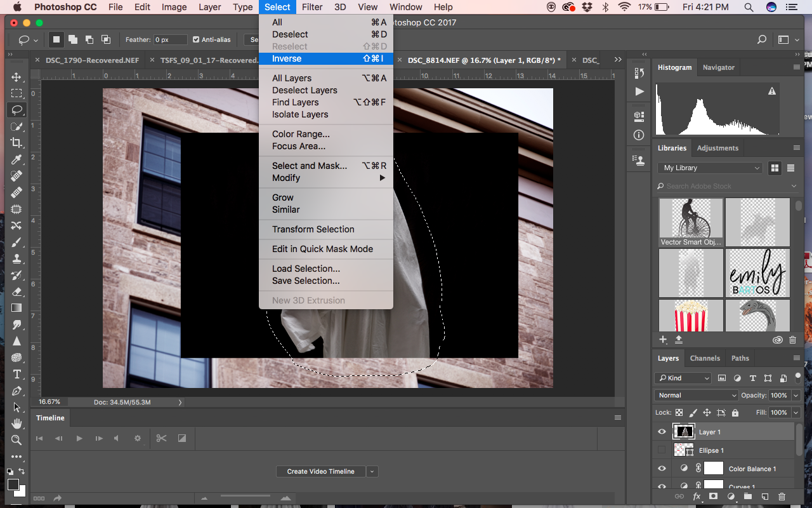Show hidden document tabs chevron
The image size is (812, 508).
pos(618,60)
